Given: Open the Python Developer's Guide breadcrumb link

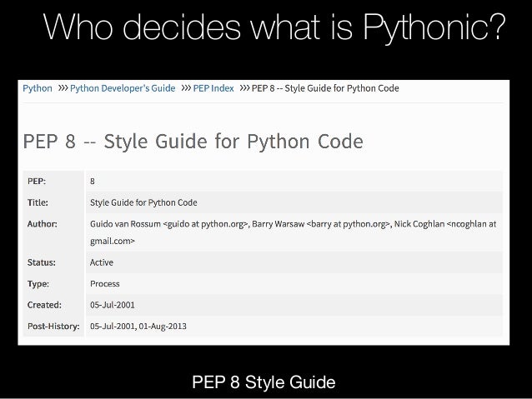Looking at the screenshot, I should pyautogui.click(x=123, y=88).
